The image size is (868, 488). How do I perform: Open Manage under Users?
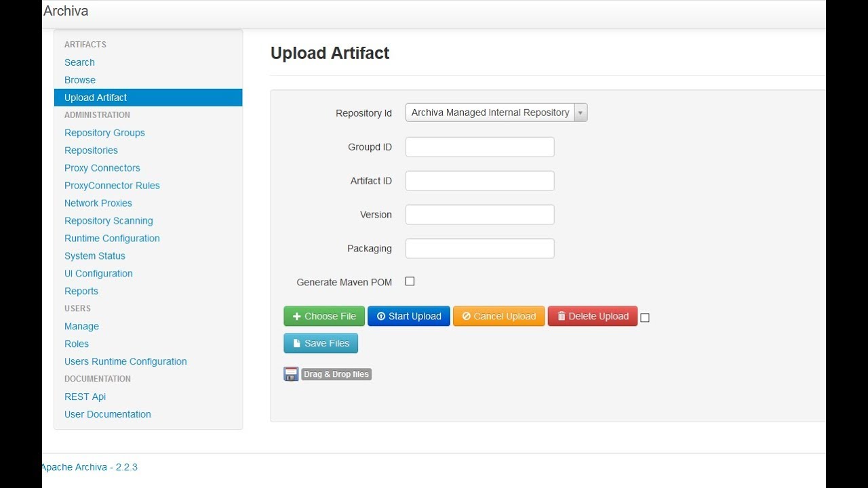click(x=81, y=327)
